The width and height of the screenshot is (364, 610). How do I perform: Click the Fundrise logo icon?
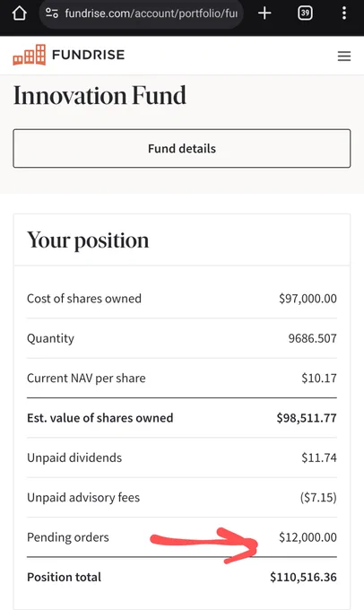point(30,55)
